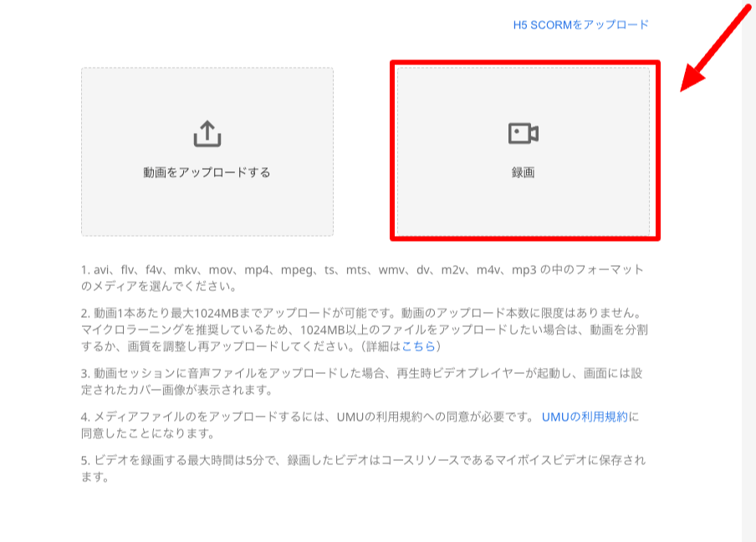
Task: Click the upload arrow icon
Action: coord(207,134)
